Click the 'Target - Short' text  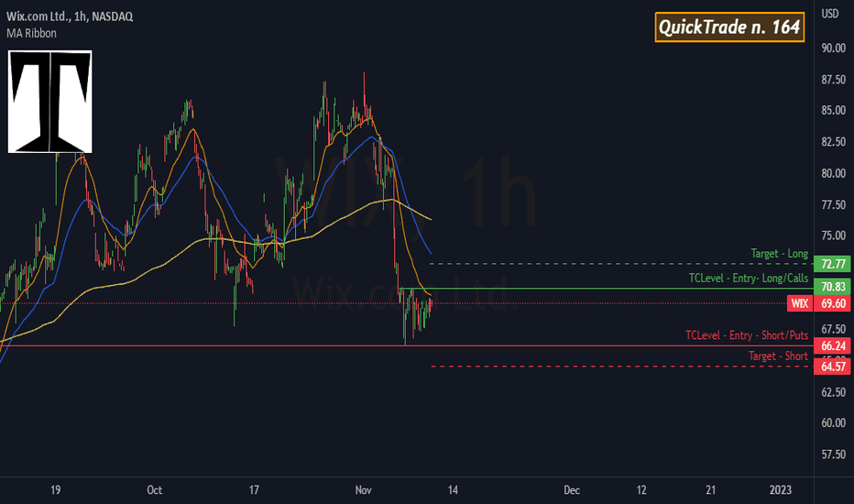click(778, 356)
